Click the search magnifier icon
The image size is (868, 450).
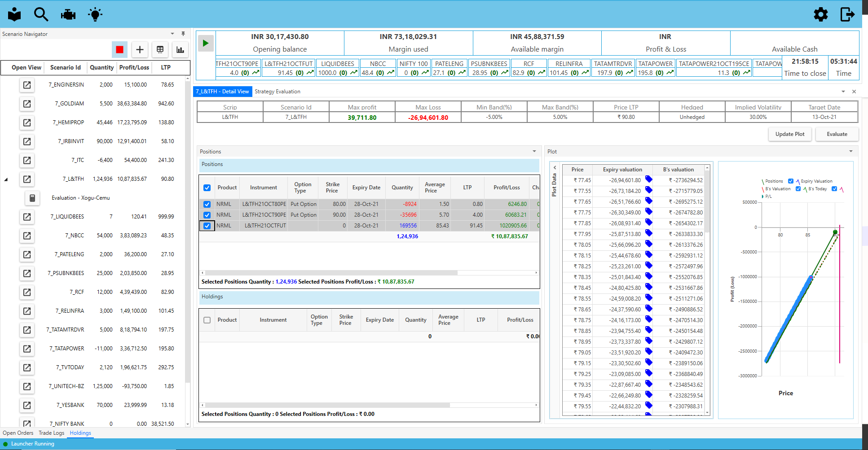[x=41, y=14]
